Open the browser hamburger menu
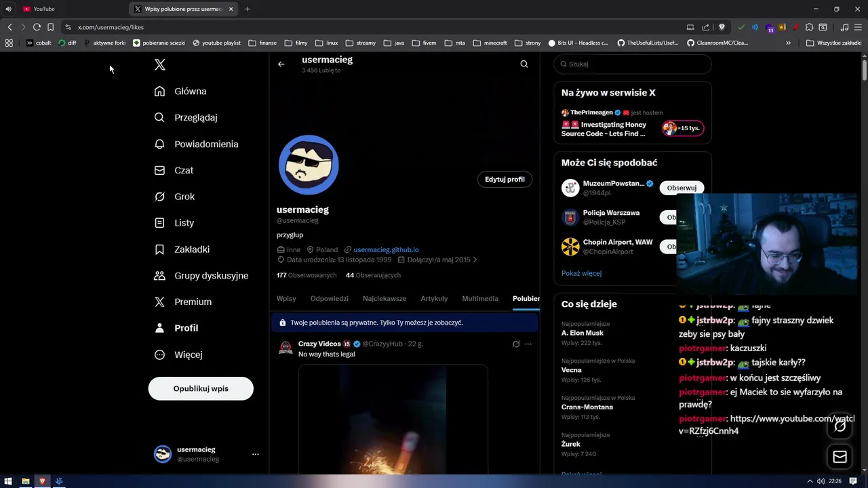The image size is (868, 488). tap(858, 27)
